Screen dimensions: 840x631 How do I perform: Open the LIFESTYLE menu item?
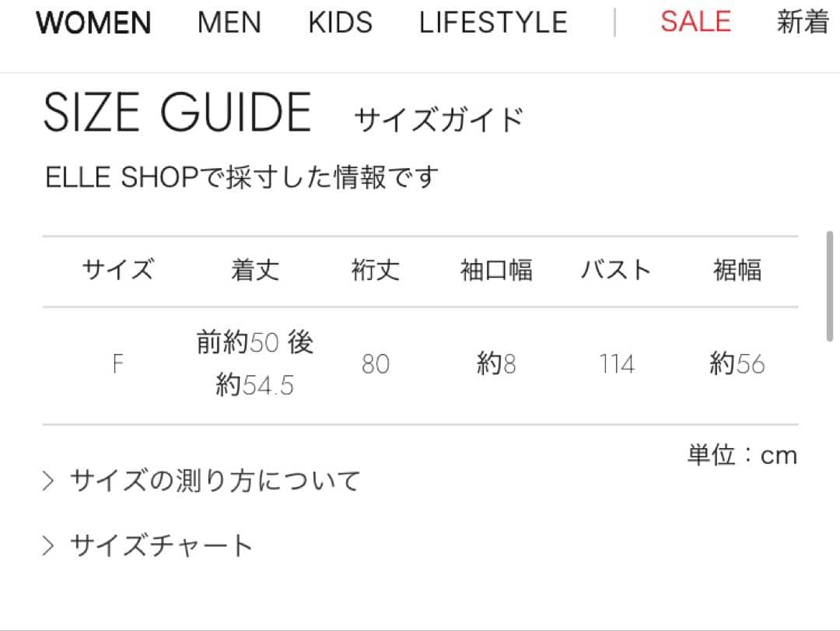(493, 23)
